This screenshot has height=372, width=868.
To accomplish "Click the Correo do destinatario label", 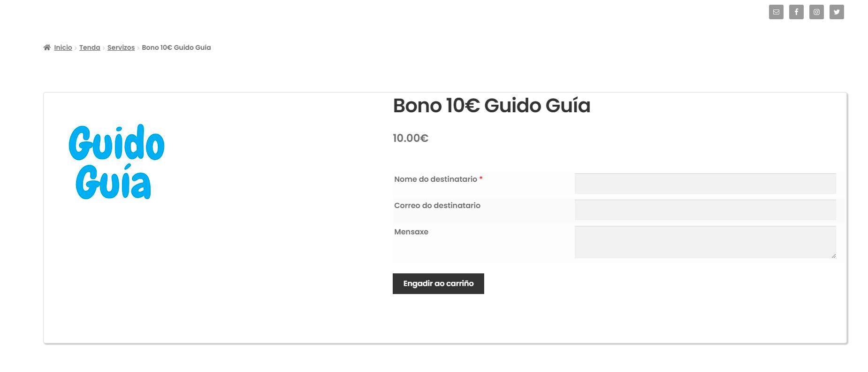I will [x=437, y=206].
